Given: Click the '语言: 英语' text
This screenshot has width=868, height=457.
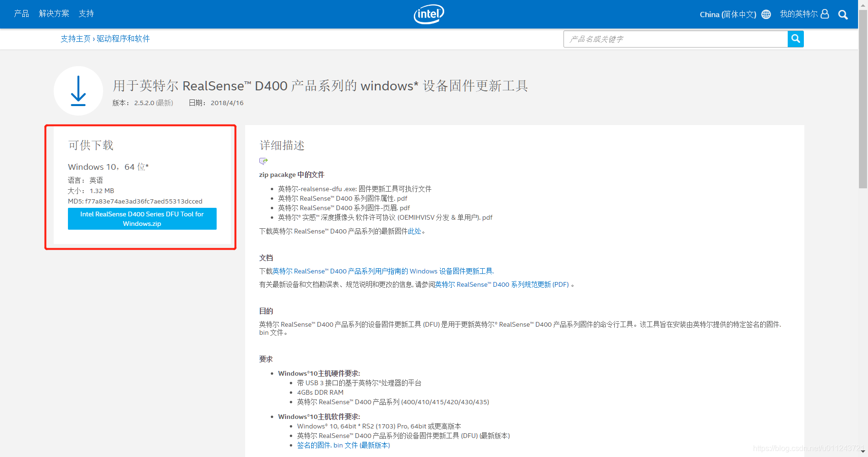Looking at the screenshot, I should click(x=86, y=180).
